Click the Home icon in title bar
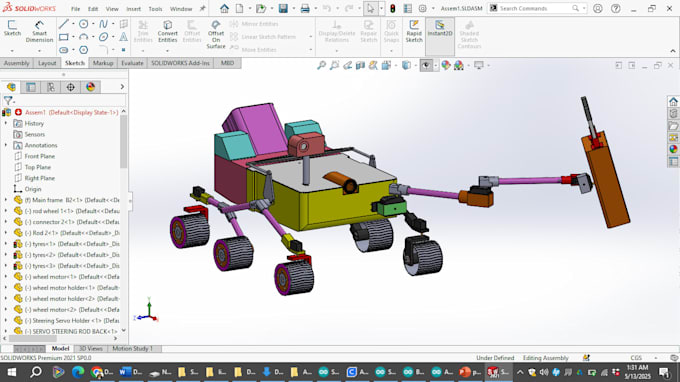The image size is (680, 382). point(224,8)
